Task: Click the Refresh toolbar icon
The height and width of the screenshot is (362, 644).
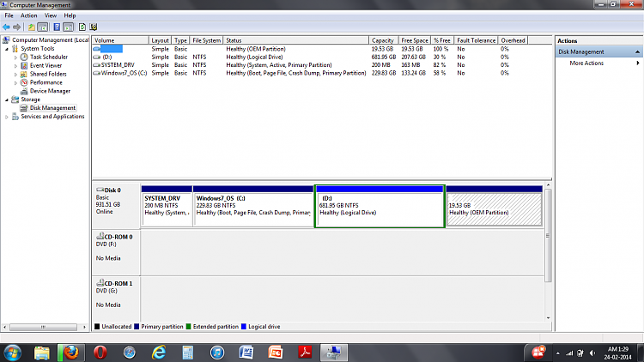Action: coord(82,27)
